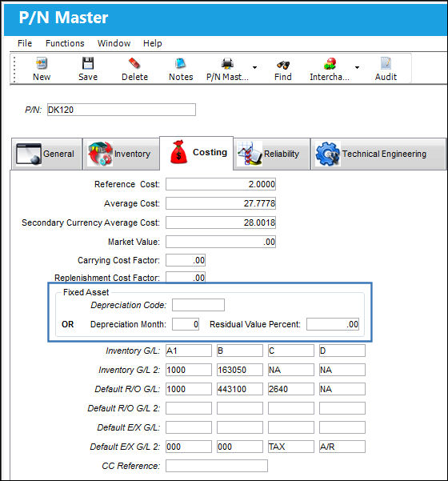The image size is (448, 481).
Task: Click Inventory G/L field containing B
Action: 240,351
